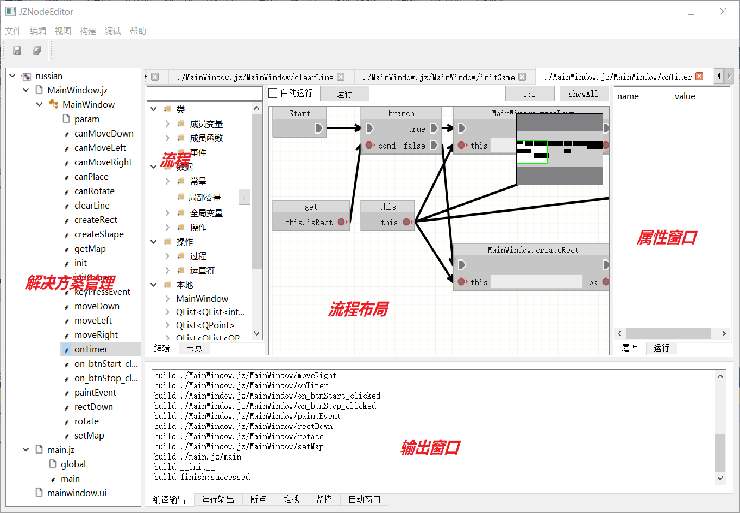Open the 构建 menu
This screenshot has width=740, height=513.
(88, 31)
